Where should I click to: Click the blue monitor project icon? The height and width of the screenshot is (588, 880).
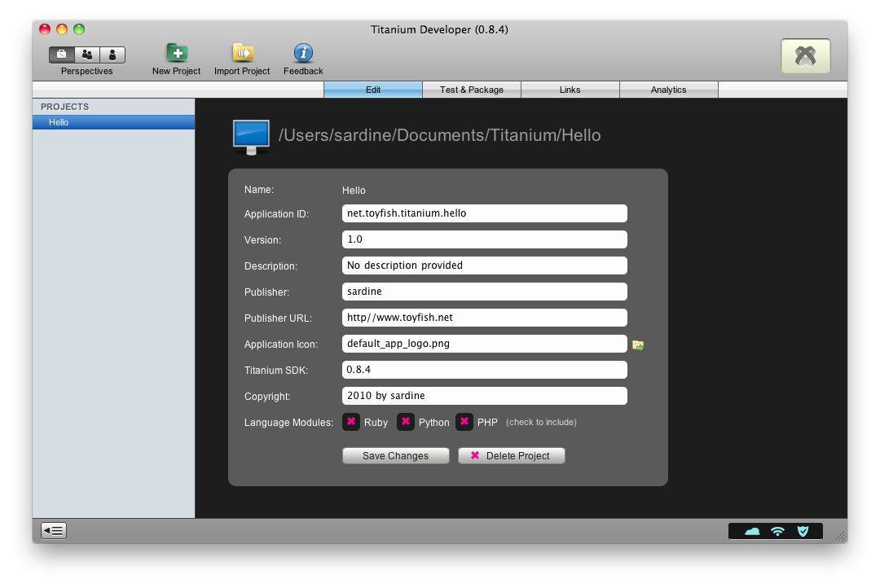tap(251, 136)
